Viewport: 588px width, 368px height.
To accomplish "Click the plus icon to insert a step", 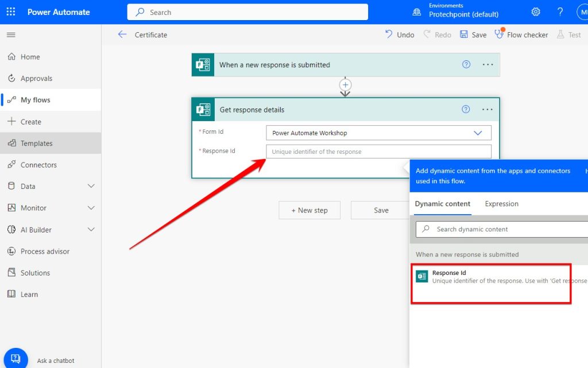I will click(345, 85).
